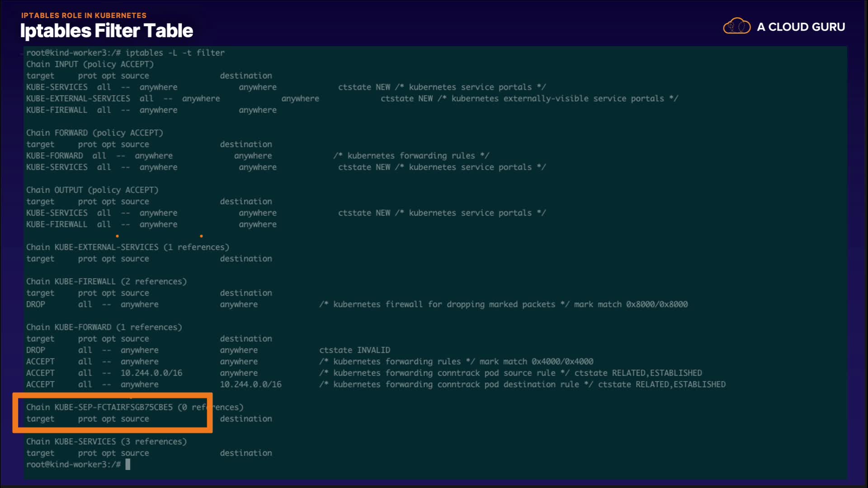Viewport: 868px width, 488px height.
Task: Click the Chain FORWARD policy ACCEPT line
Action: pyautogui.click(x=94, y=133)
